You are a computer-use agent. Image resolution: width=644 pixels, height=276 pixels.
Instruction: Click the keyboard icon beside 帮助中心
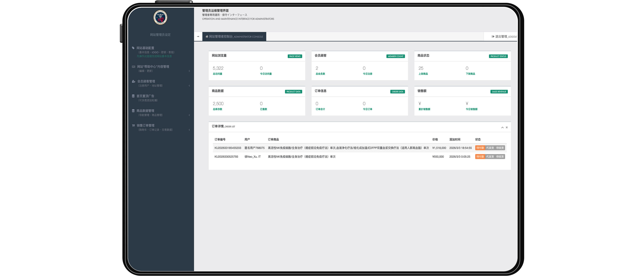click(133, 67)
